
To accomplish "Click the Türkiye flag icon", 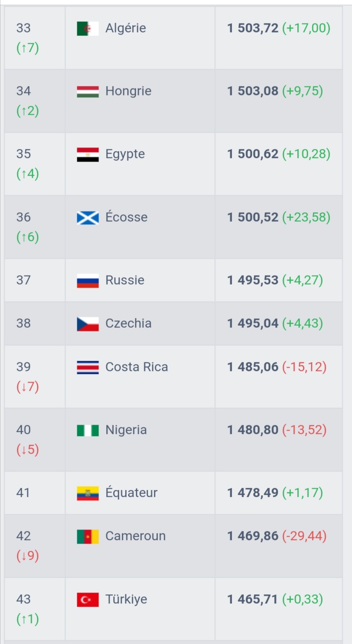I will coord(88,600).
